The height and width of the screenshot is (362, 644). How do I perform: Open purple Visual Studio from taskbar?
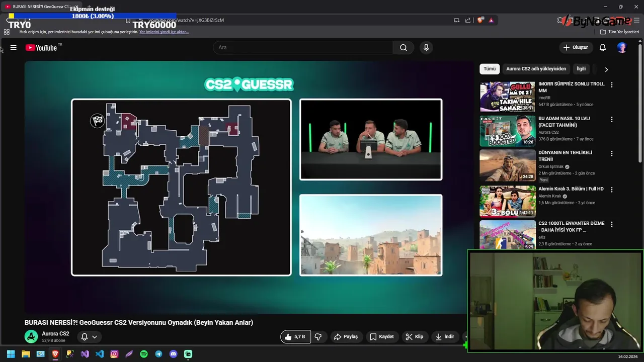coord(85,354)
